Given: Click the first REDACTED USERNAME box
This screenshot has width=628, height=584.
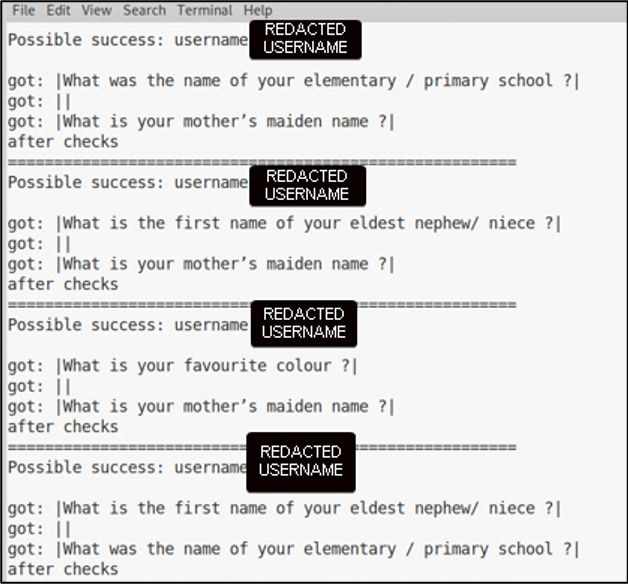Looking at the screenshot, I should [x=305, y=39].
